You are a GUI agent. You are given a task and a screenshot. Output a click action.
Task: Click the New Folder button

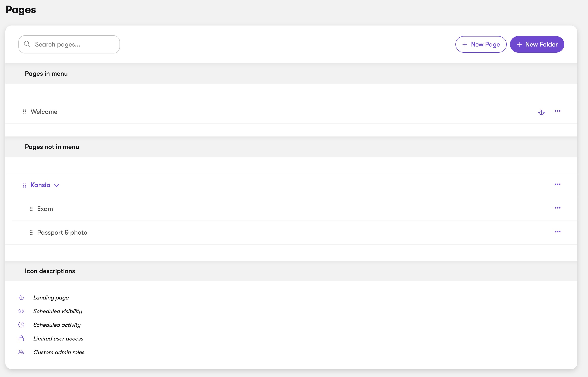[x=537, y=44]
